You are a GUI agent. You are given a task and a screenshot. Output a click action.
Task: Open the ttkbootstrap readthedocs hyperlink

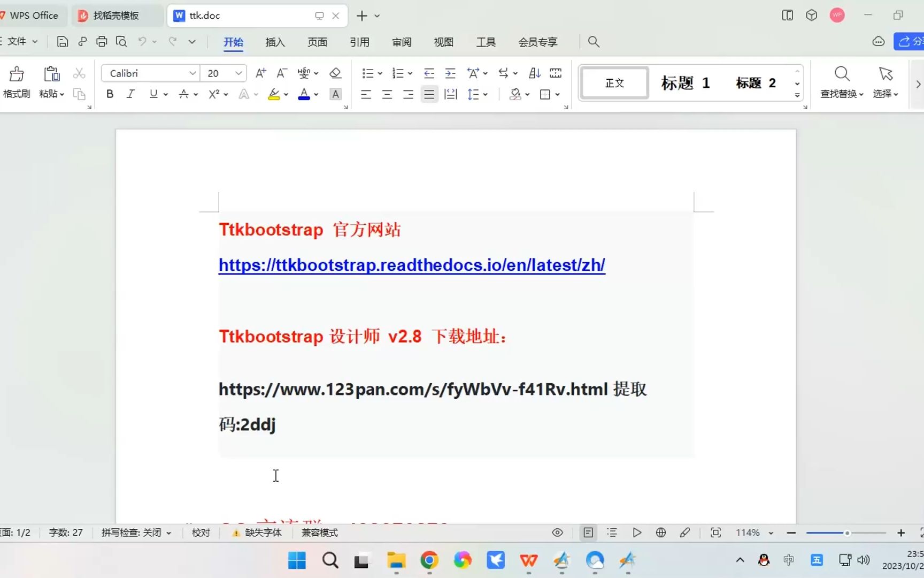pos(412,265)
